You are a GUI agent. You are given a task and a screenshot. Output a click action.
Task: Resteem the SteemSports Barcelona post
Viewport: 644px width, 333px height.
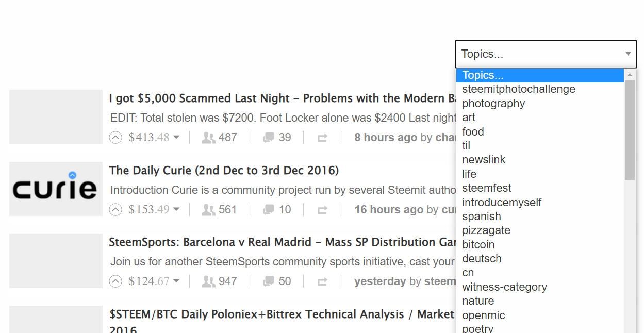coord(322,282)
